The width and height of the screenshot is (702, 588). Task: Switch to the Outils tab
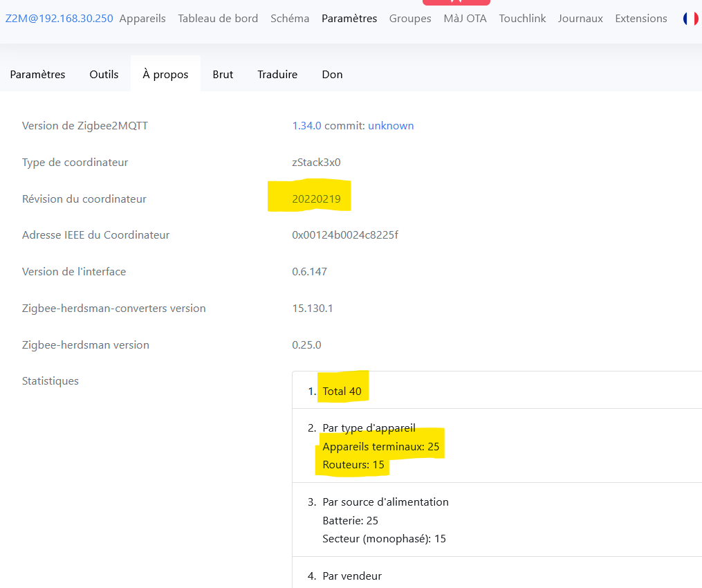coord(104,74)
